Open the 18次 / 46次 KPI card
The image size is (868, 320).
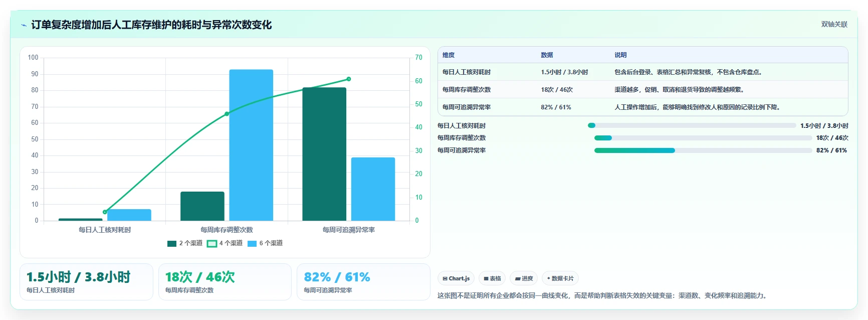click(225, 282)
